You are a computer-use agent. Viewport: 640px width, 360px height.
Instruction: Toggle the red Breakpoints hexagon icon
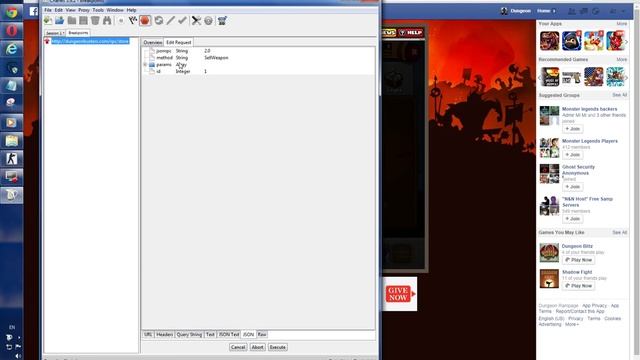(x=145, y=20)
